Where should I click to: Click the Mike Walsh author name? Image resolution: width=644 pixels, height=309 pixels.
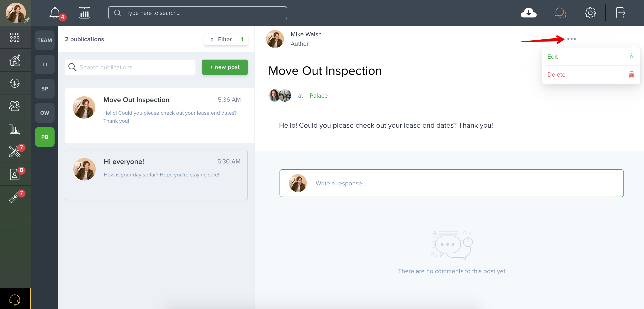[x=306, y=34]
